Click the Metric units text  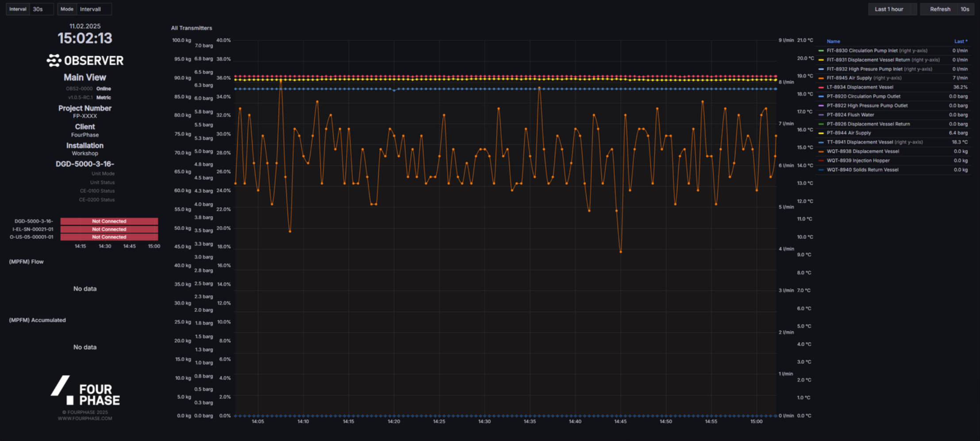104,97
